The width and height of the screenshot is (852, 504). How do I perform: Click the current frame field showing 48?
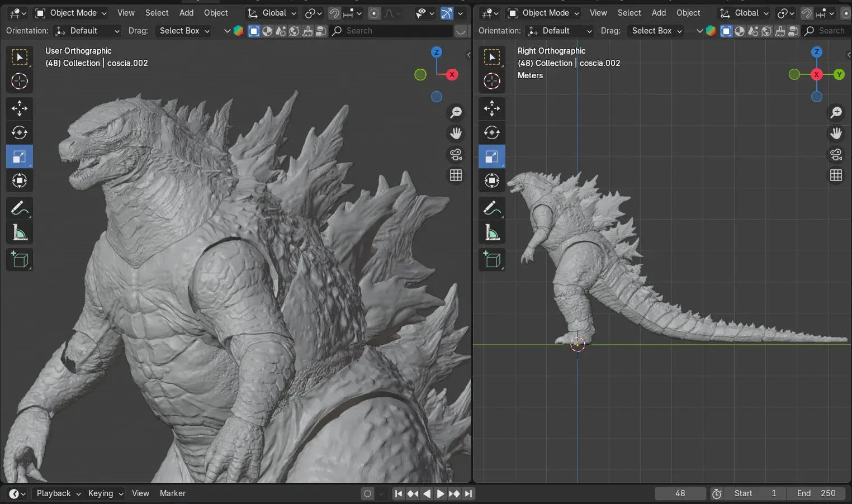click(680, 493)
